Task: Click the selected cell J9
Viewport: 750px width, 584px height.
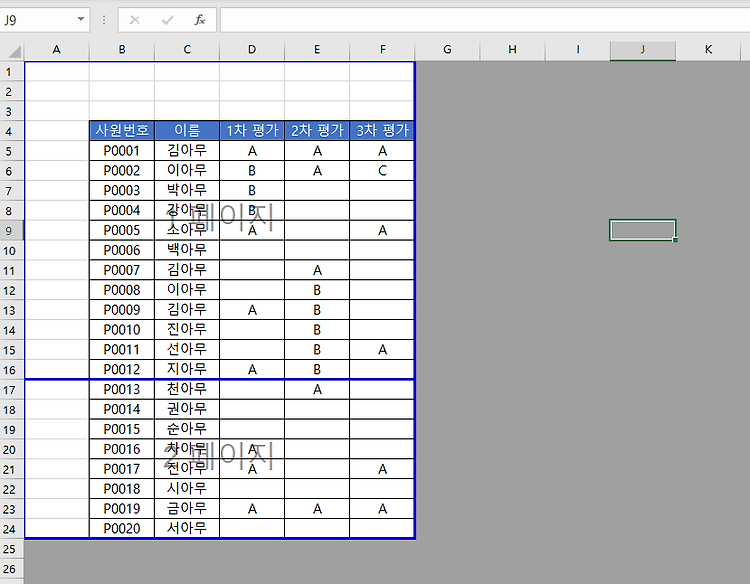Action: pyautogui.click(x=642, y=230)
